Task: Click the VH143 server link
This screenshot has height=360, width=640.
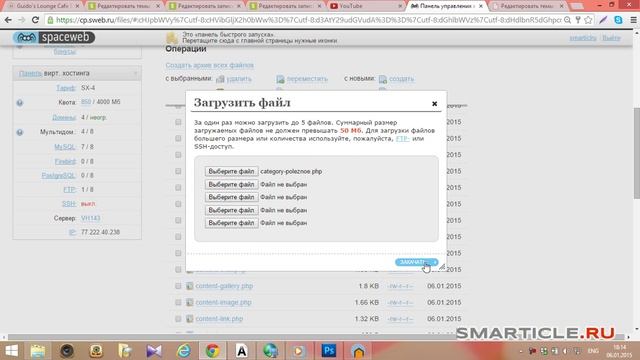Action: point(91,218)
